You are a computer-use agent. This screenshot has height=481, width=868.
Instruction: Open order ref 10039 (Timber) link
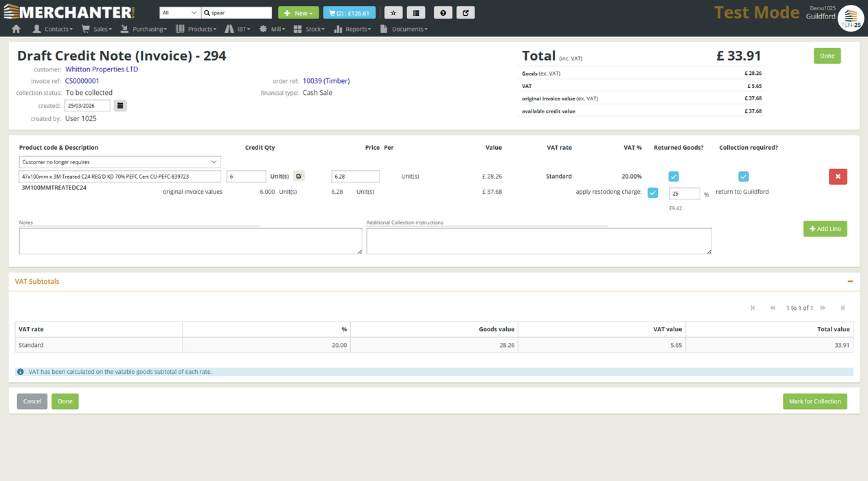(326, 81)
